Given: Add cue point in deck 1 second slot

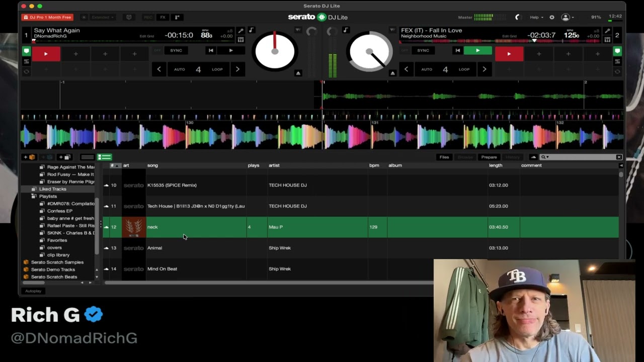Looking at the screenshot, I should tap(76, 54).
